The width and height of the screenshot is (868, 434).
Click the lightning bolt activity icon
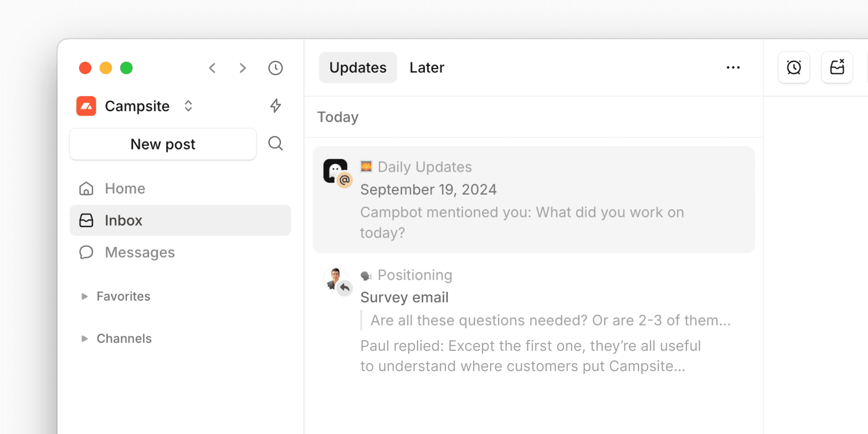click(276, 106)
